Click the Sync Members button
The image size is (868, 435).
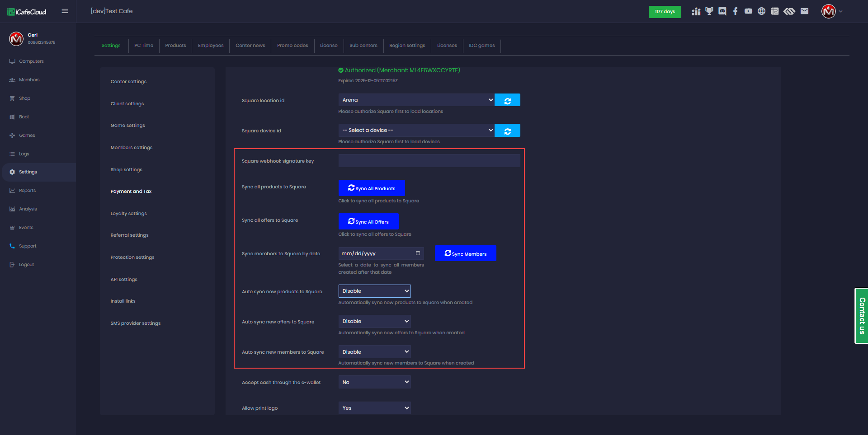click(x=465, y=253)
